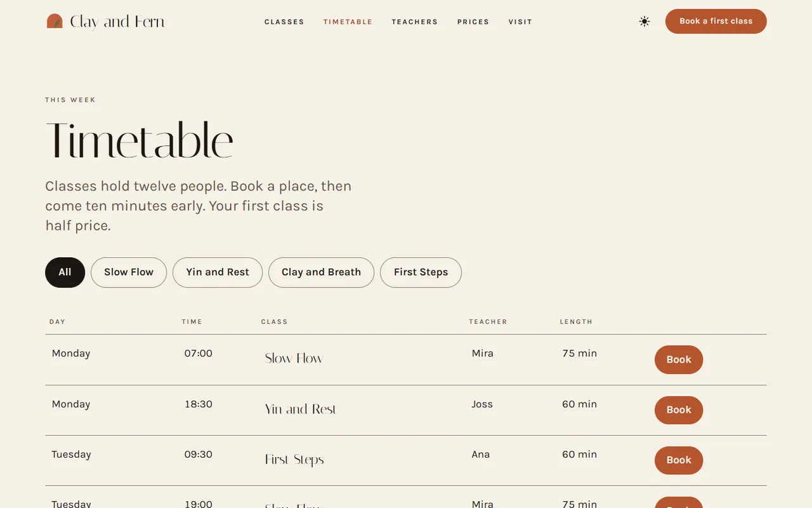Click the First Steps class name in table
Viewport: 812px width, 508px height.
294,460
